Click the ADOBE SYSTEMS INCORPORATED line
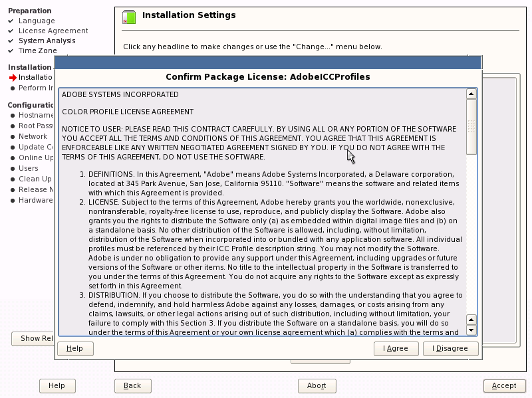 [x=120, y=94]
